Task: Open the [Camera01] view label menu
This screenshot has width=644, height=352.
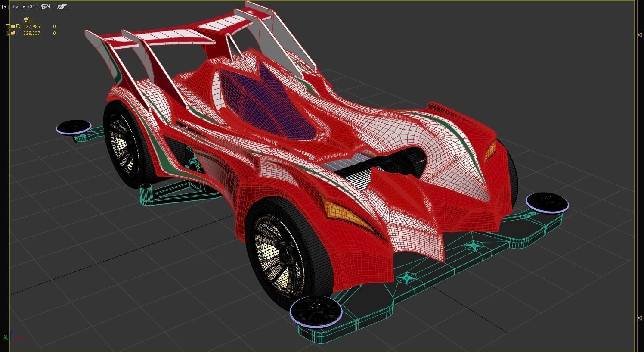Action: pos(24,6)
